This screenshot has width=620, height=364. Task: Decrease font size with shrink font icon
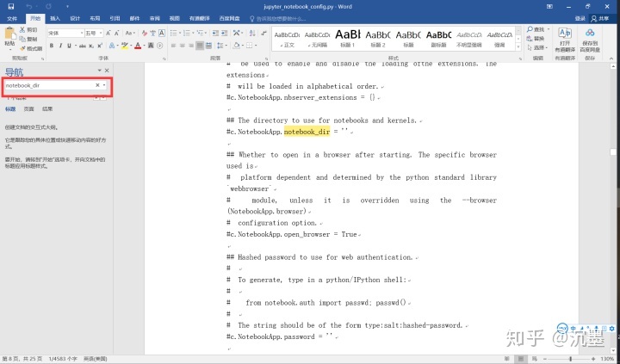click(x=116, y=34)
